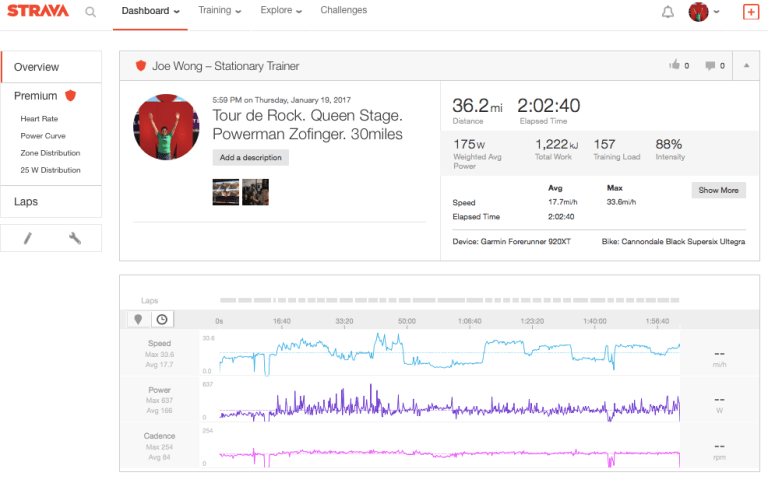Open comments via speech bubble icon

tap(710, 66)
